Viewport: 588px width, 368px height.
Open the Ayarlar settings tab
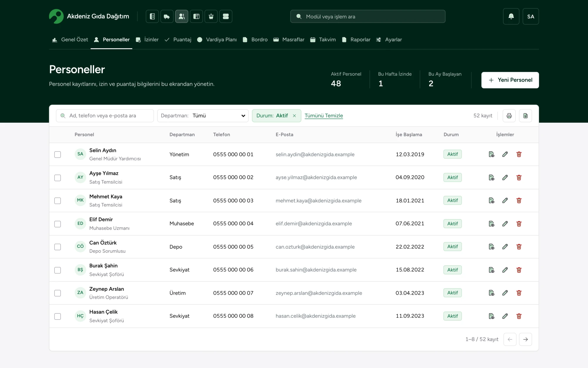point(389,39)
